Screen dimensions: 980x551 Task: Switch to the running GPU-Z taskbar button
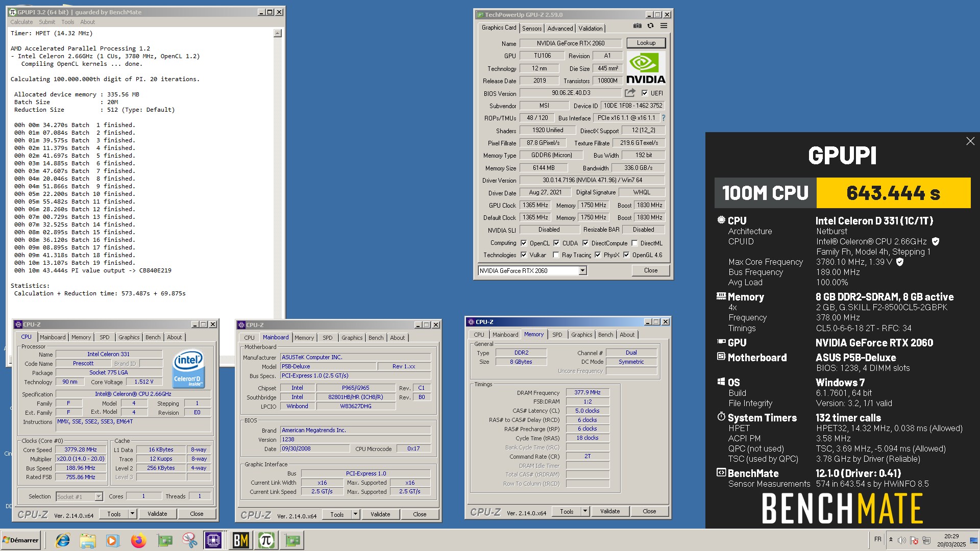(x=292, y=540)
